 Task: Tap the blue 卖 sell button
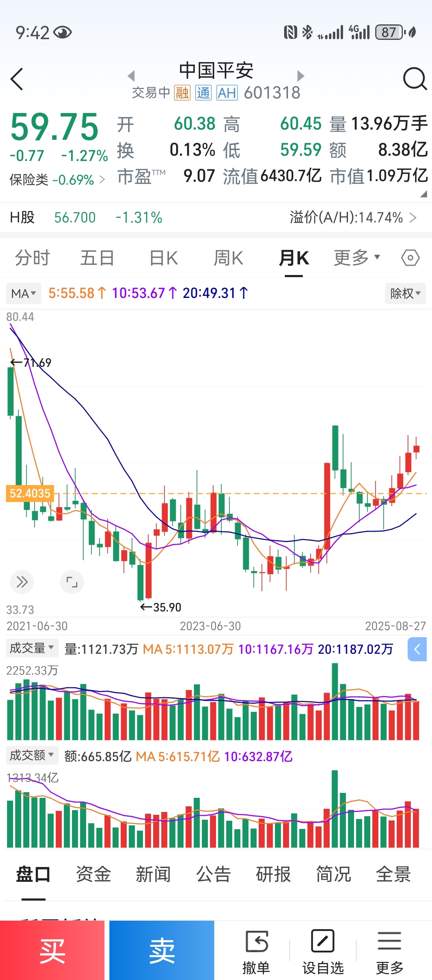click(x=162, y=950)
